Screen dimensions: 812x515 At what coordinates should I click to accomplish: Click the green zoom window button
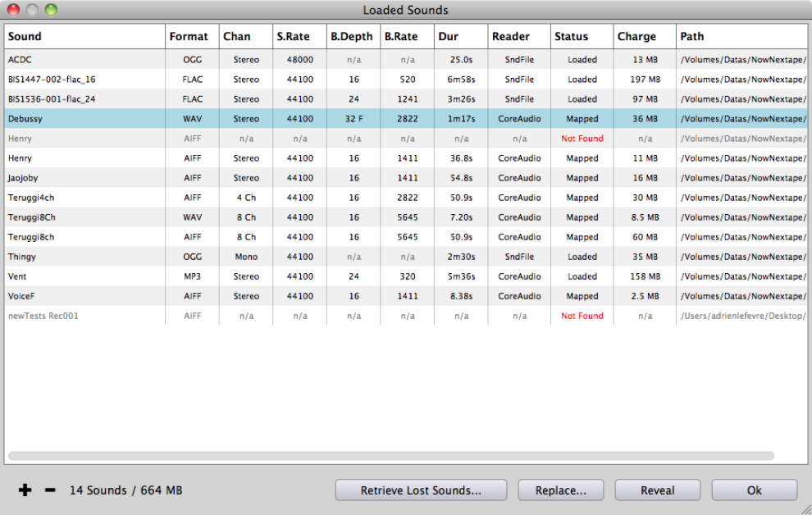coord(51,10)
